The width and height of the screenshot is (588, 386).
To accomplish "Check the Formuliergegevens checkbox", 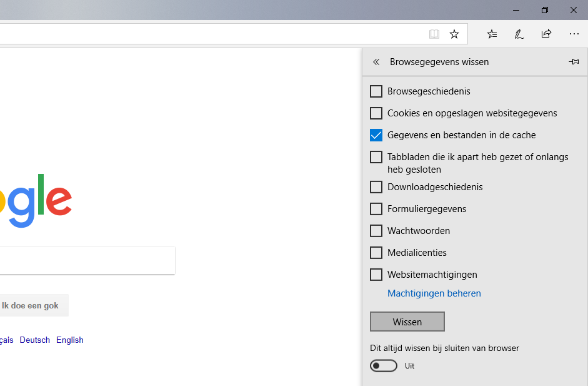I will click(x=376, y=209).
